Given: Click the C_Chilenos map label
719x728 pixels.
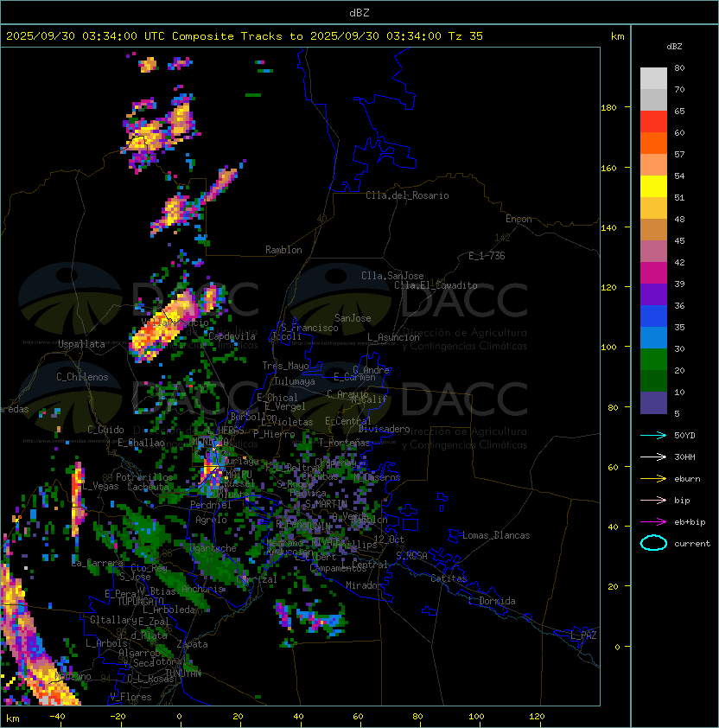Looking at the screenshot, I should click(x=82, y=377).
